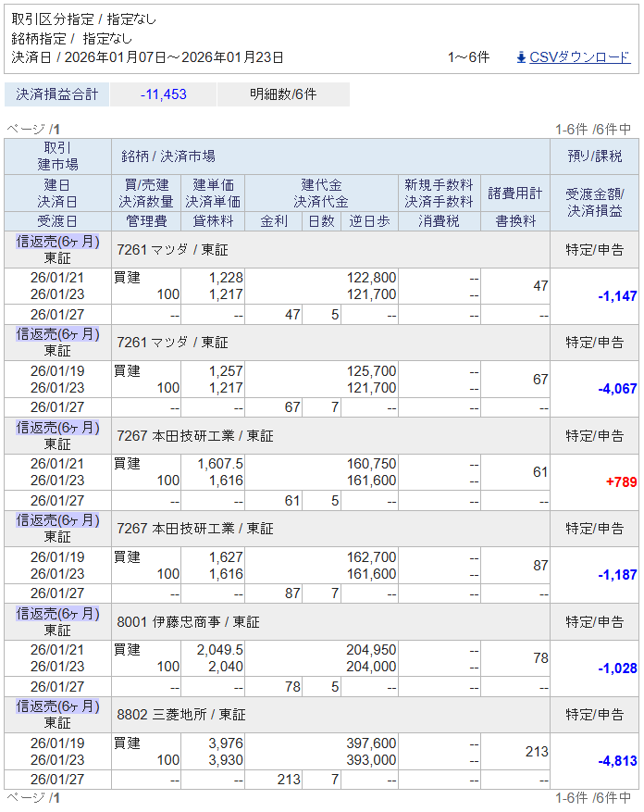Screen dimensions: 644x812
Task: Click the profit value +789
Action: coord(621,482)
